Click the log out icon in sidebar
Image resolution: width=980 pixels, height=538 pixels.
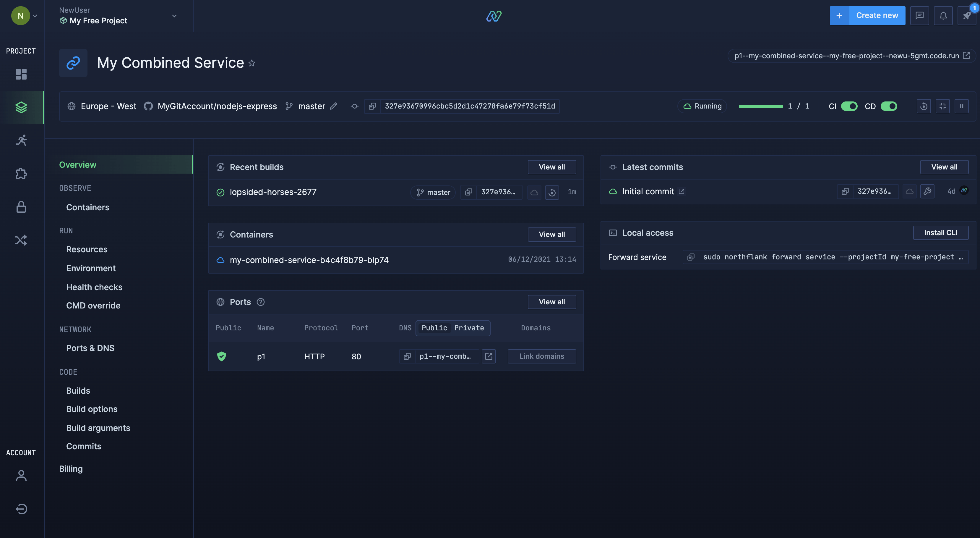tap(21, 509)
